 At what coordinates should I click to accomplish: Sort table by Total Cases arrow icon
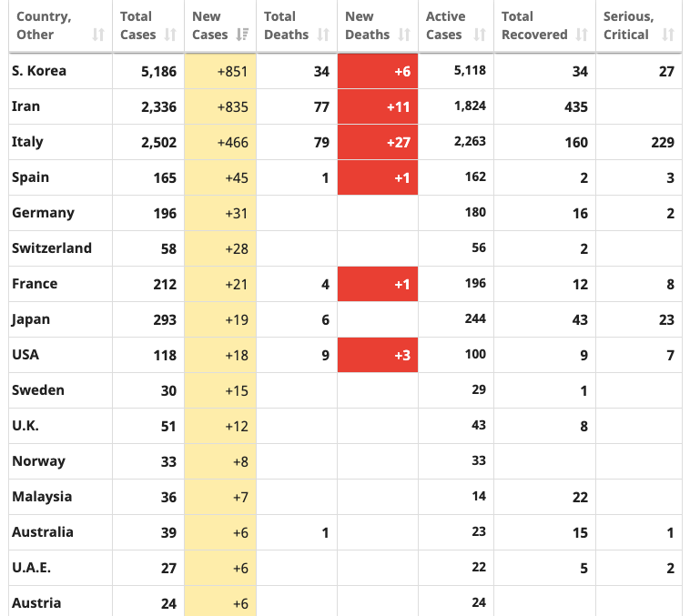(171, 35)
